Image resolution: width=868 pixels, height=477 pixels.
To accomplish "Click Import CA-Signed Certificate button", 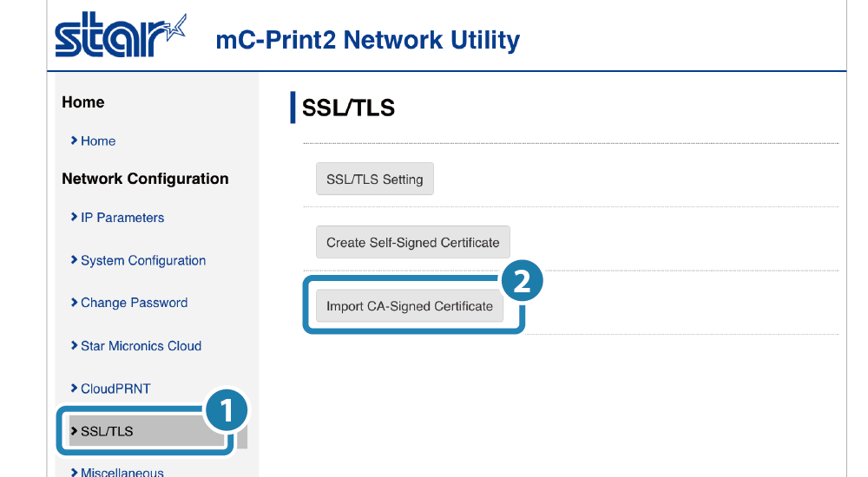I will pos(410,306).
